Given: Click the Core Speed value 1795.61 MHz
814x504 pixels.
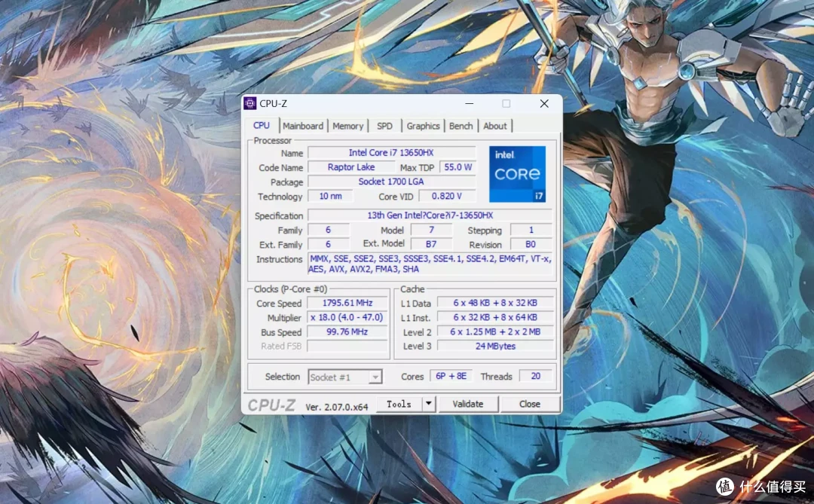Looking at the screenshot, I should click(x=347, y=303).
